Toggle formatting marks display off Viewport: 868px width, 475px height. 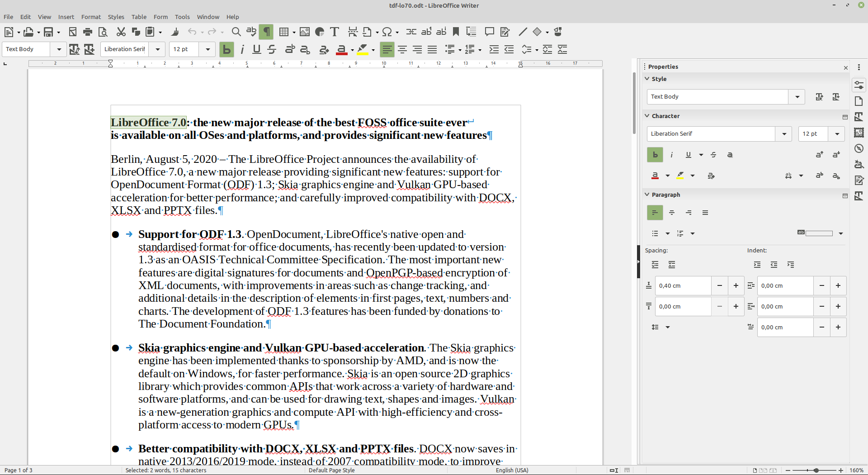click(x=266, y=32)
